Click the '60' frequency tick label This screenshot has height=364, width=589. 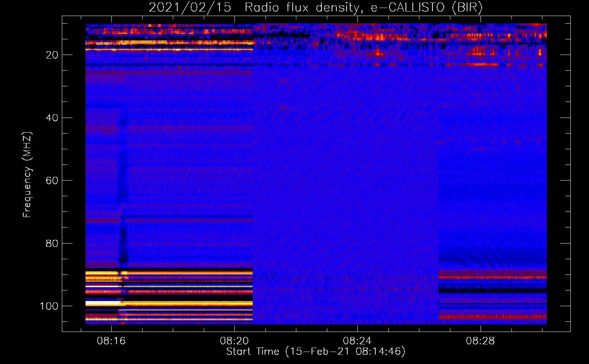coord(52,181)
